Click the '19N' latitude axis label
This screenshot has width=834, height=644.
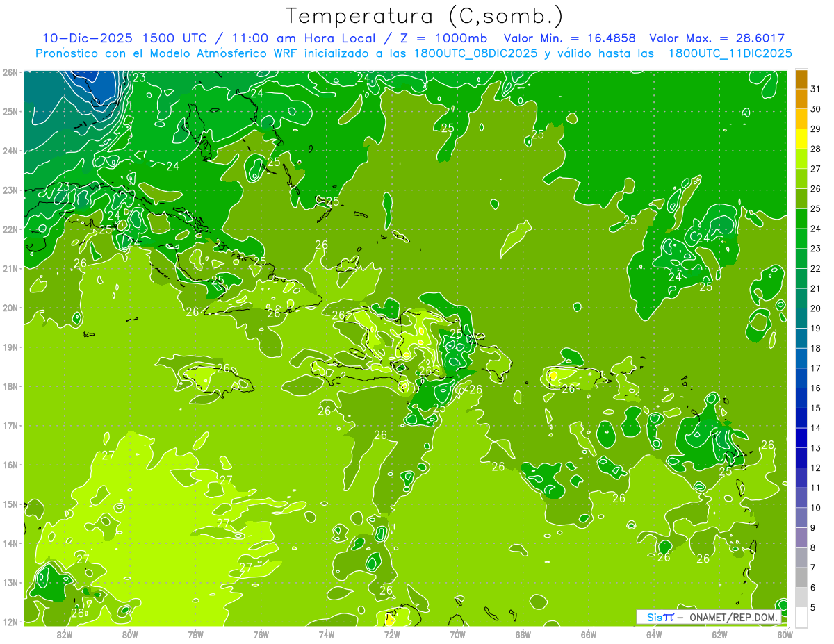(x=10, y=347)
